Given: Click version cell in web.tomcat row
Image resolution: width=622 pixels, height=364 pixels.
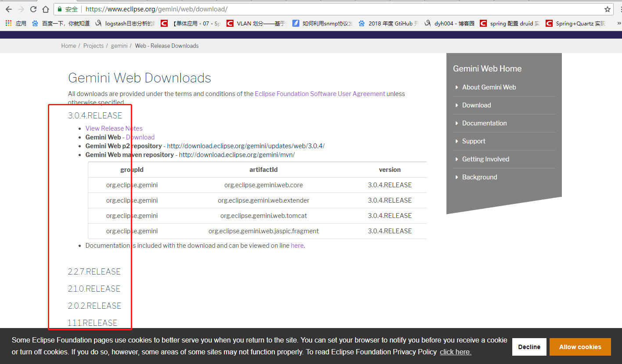Looking at the screenshot, I should click(x=390, y=216).
